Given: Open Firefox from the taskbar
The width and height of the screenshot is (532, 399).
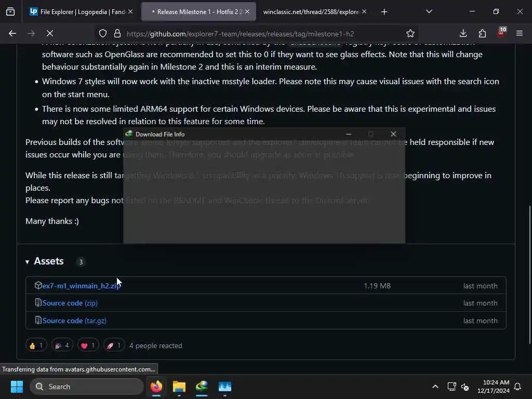Looking at the screenshot, I should click(x=156, y=387).
